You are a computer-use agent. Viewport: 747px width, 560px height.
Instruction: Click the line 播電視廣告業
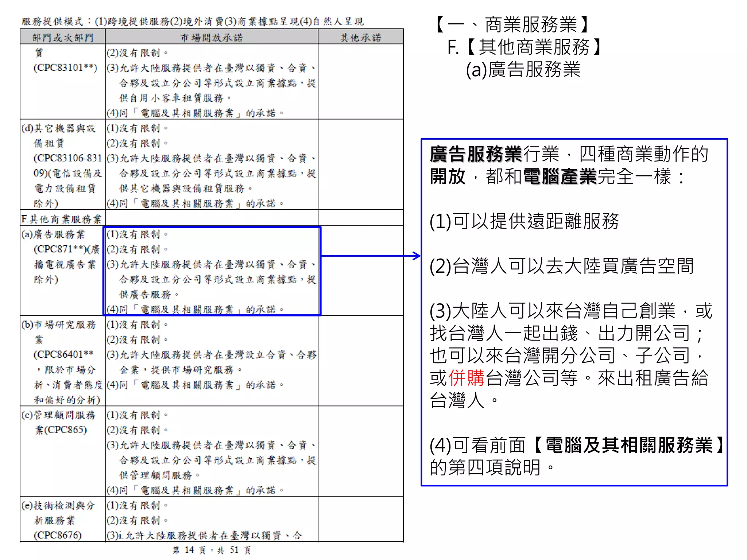pyautogui.click(x=65, y=264)
